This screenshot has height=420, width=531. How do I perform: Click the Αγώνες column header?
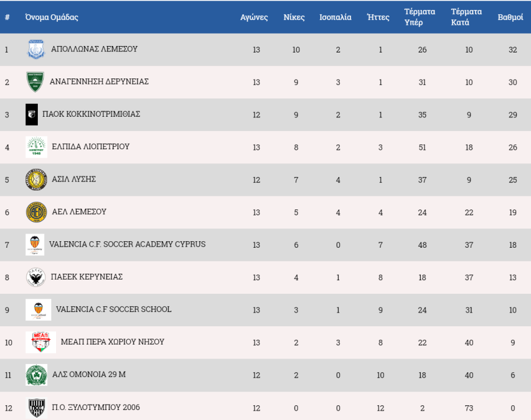254,17
